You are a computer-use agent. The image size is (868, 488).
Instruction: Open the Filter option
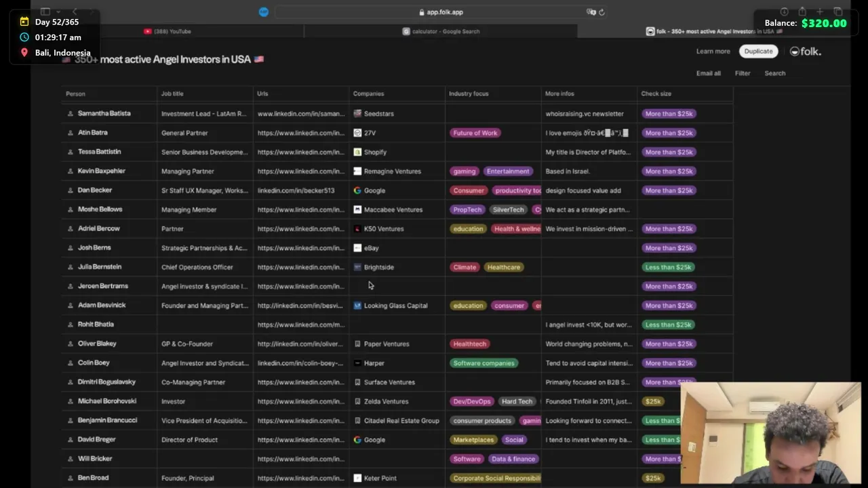(x=743, y=73)
